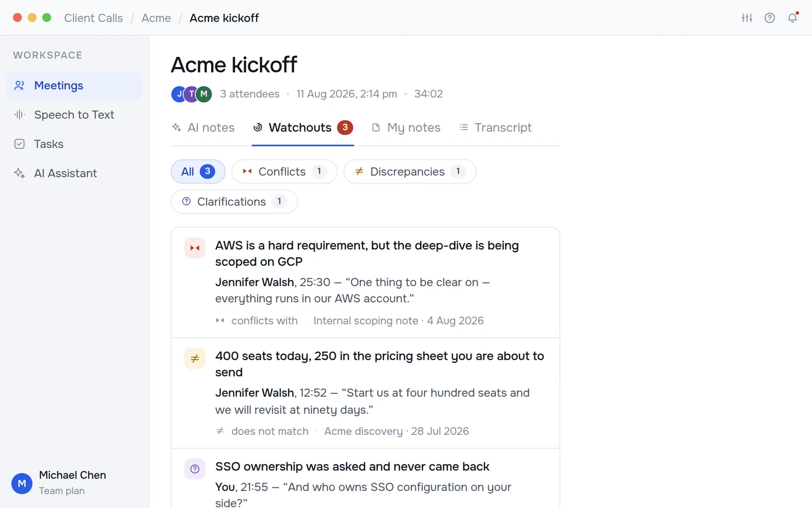The image size is (812, 508).
Task: Open Meetings in sidebar
Action: point(74,85)
